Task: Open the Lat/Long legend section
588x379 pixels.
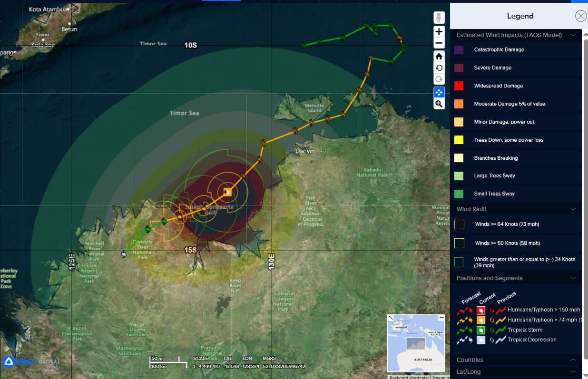Action: (573, 372)
